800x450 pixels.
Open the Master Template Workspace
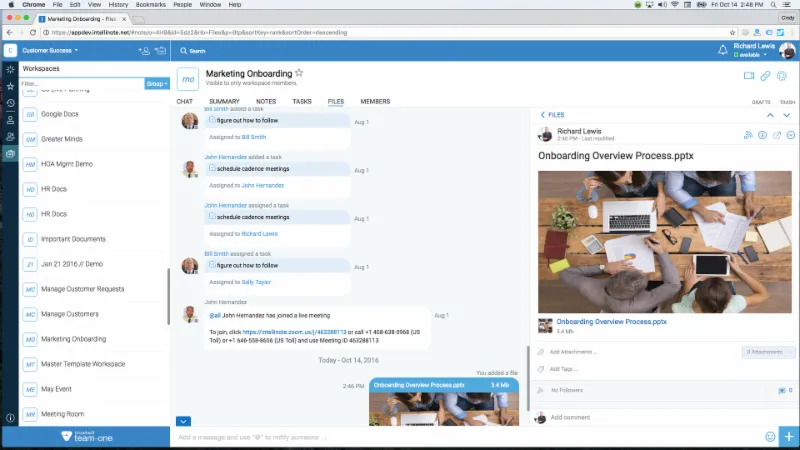83,364
